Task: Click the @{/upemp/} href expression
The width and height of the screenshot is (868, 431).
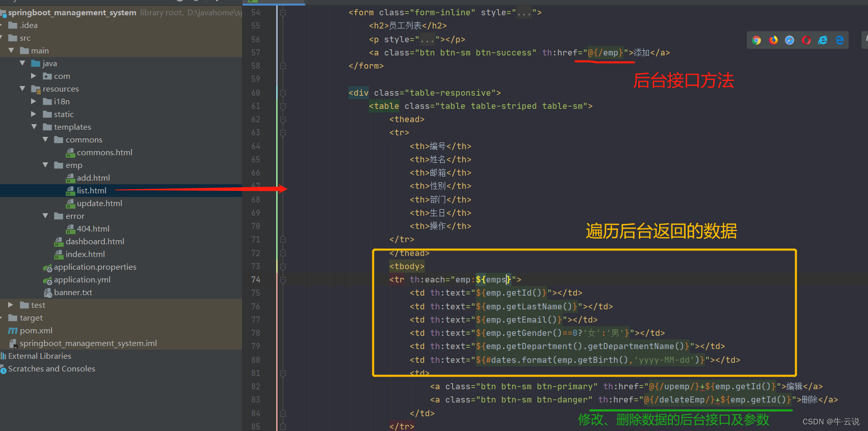Action: point(674,387)
